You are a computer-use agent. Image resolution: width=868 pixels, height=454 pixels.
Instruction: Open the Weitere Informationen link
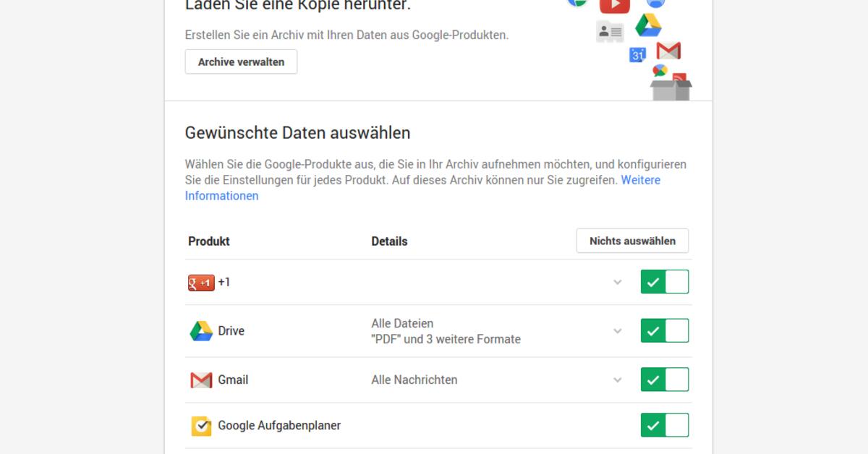pyautogui.click(x=221, y=196)
